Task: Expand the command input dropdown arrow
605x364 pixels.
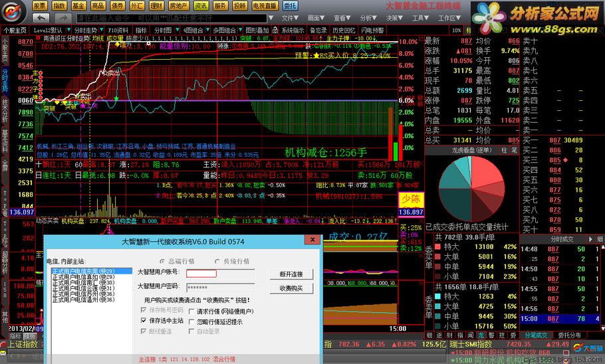Action: coord(271,18)
